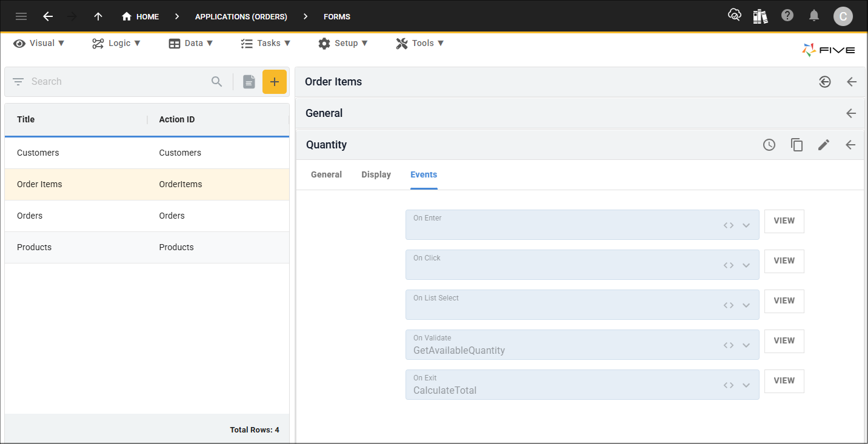This screenshot has width=868, height=444.
Task: Click VIEW button beside On Validate
Action: (784, 340)
